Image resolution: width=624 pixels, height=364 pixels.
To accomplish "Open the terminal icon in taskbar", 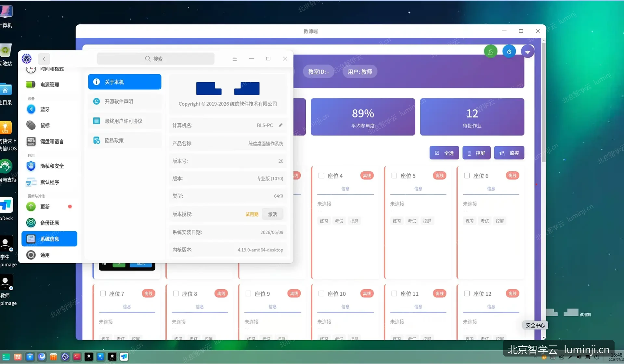I will (77, 357).
